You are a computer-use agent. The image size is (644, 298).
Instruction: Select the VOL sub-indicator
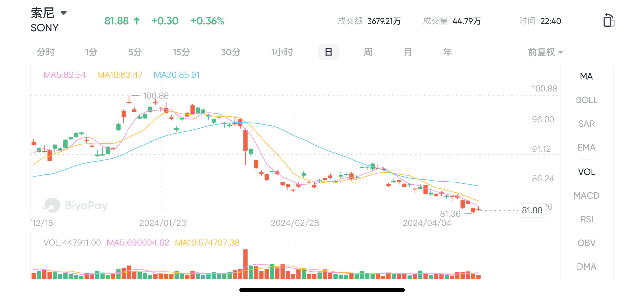click(587, 172)
